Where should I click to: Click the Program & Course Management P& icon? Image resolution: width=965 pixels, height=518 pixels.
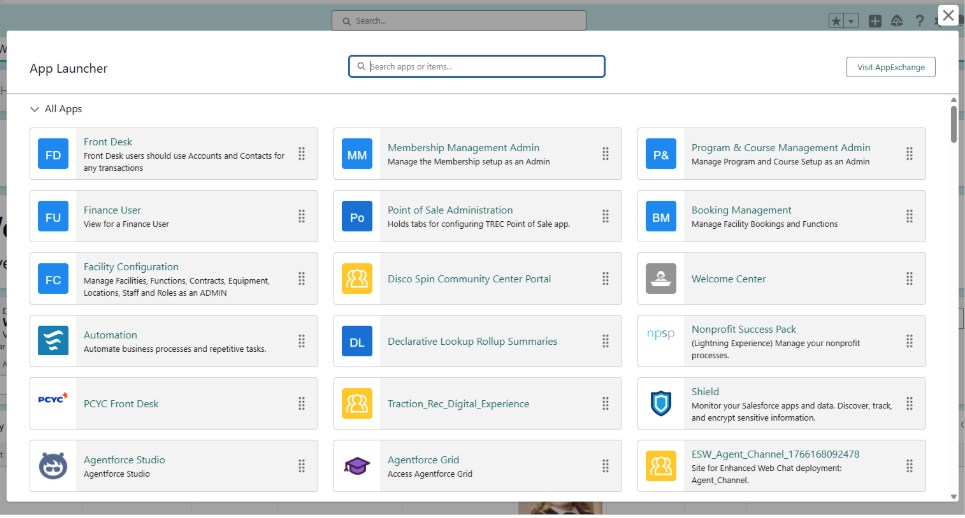[661, 154]
